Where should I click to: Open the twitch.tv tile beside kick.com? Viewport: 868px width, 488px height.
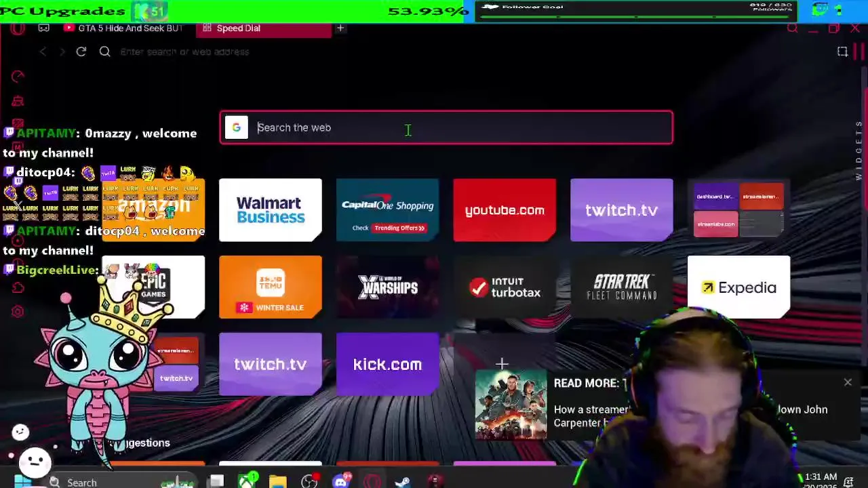(271, 364)
